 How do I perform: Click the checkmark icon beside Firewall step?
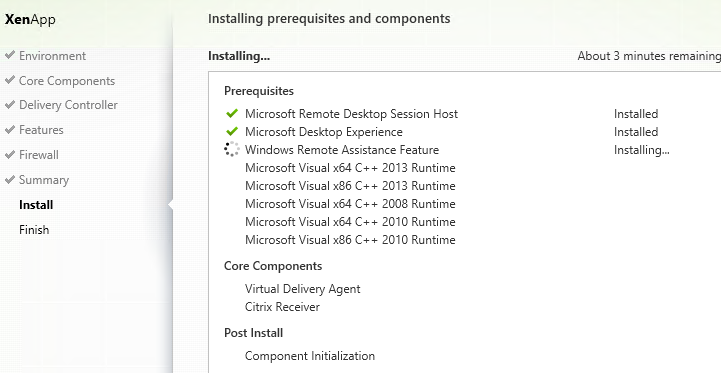[10, 154]
